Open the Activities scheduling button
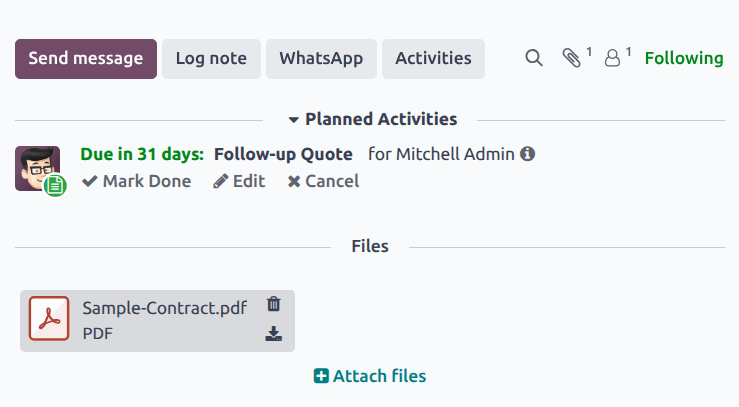The width and height of the screenshot is (739, 407). coord(433,58)
